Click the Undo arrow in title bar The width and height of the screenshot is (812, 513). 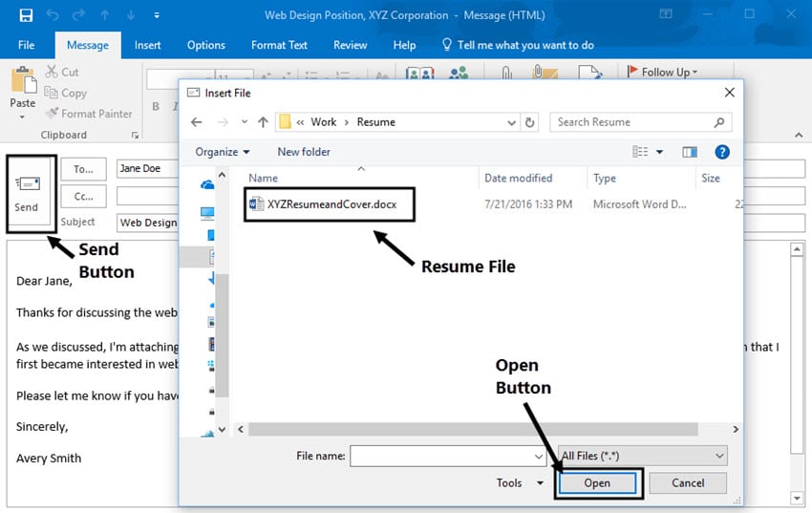[53, 15]
